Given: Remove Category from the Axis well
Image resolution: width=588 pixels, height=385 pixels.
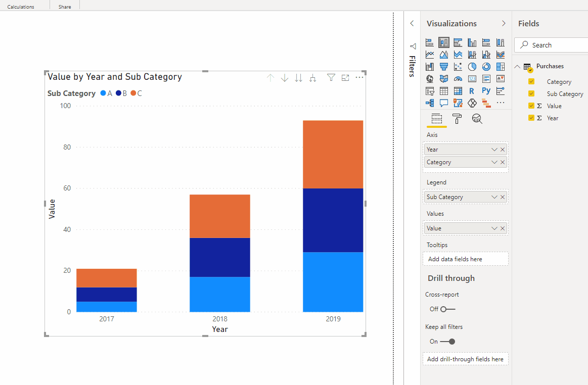Looking at the screenshot, I should [503, 162].
